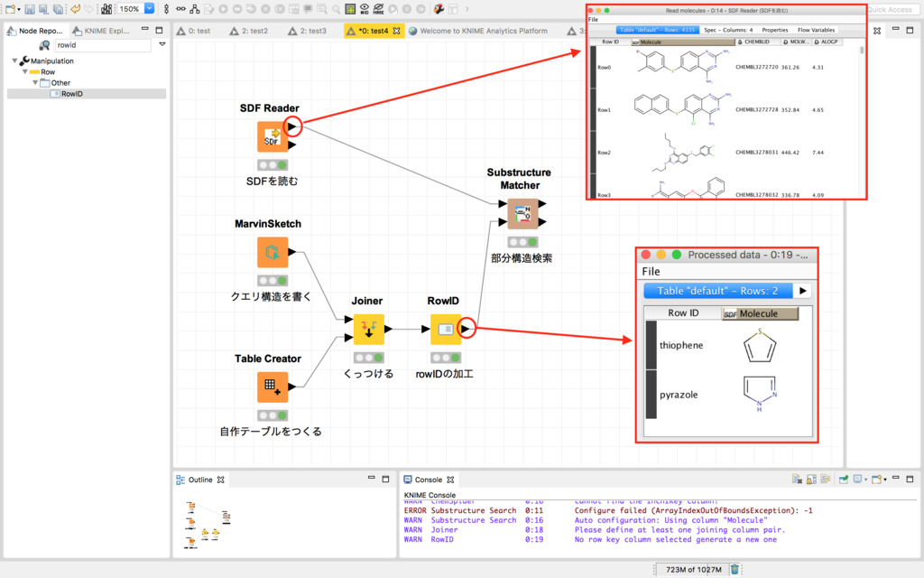Open the 150% zoom level dropdown
The width and height of the screenshot is (924, 578).
click(147, 9)
